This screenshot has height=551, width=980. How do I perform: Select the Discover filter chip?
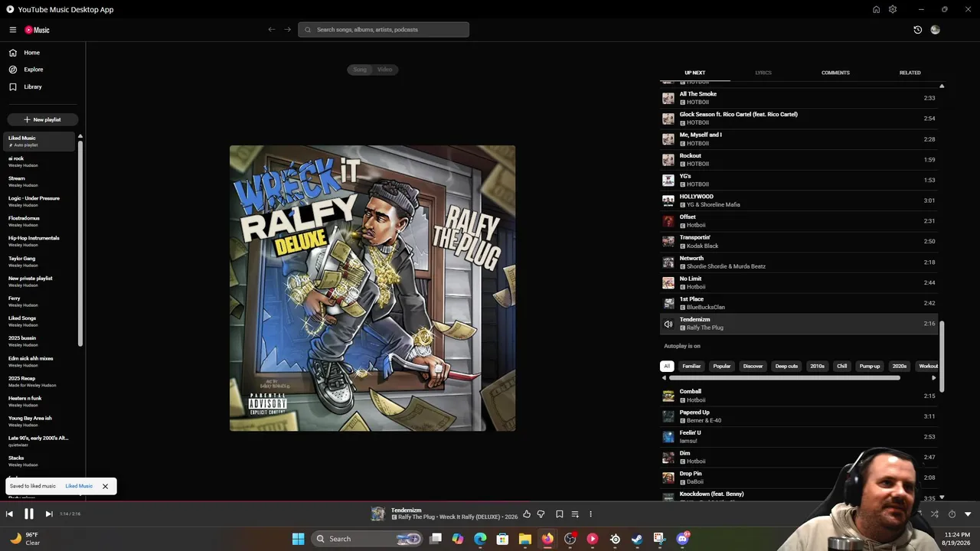point(753,366)
